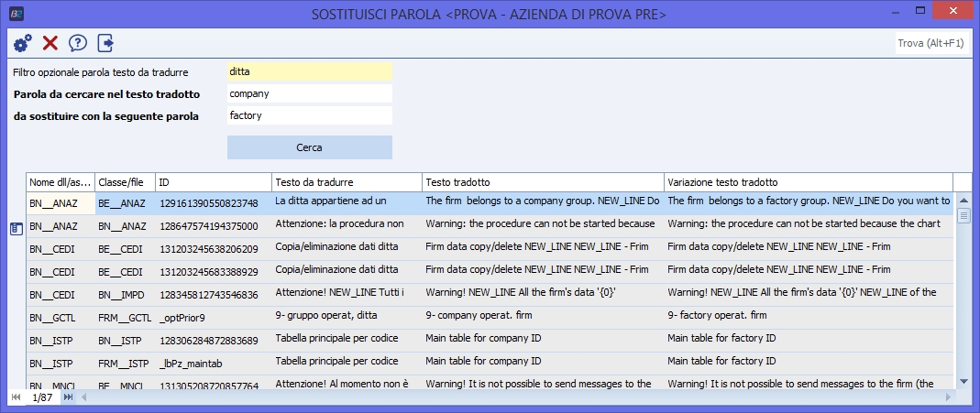Viewport: 980px width, 413px height.
Task: Click 'The firm belongs to a factory group' cell
Action: click(x=809, y=201)
